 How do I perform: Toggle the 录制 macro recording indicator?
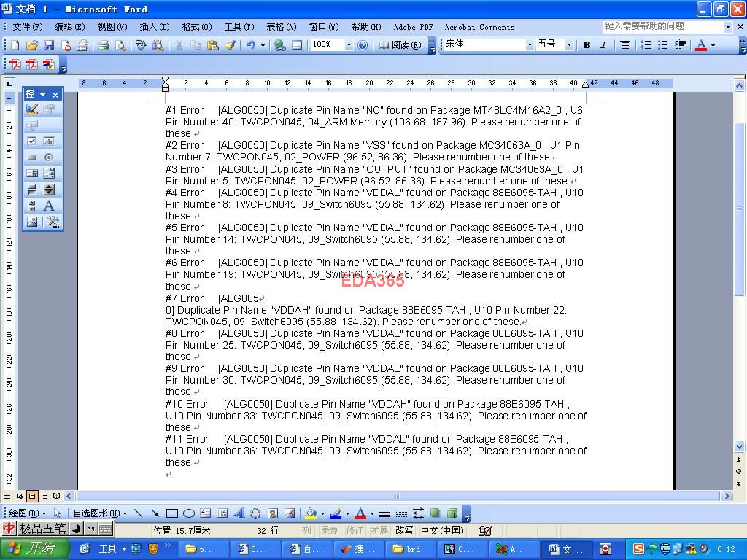click(x=330, y=531)
